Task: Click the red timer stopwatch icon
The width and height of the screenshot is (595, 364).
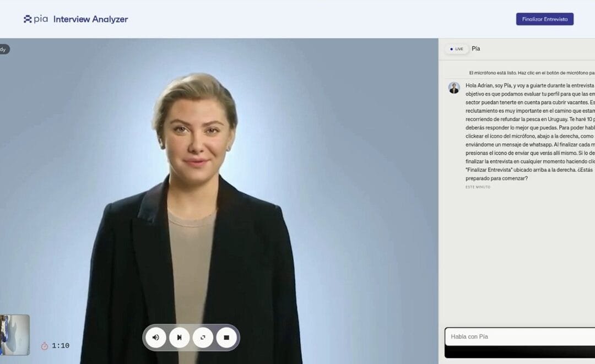Action: (45, 346)
